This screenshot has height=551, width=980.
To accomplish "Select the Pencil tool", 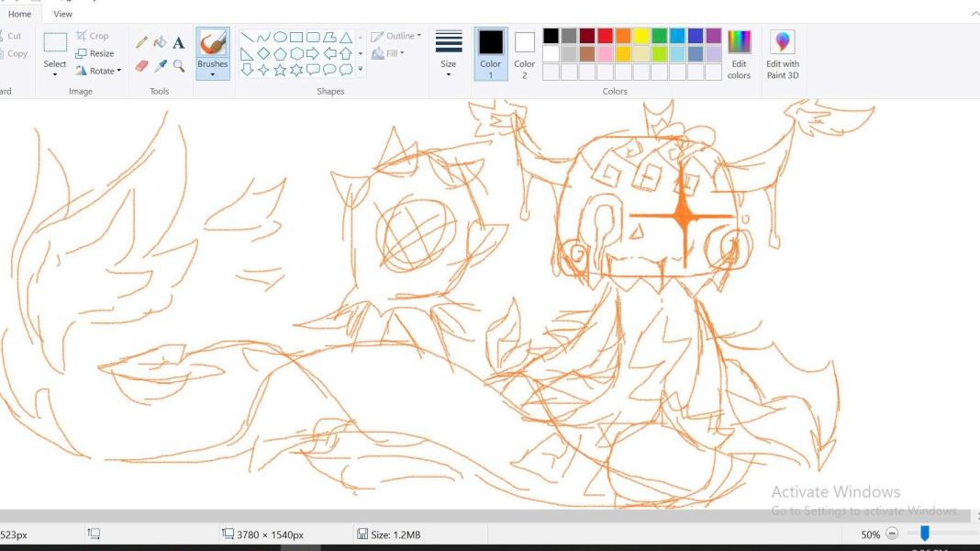I will pos(141,42).
